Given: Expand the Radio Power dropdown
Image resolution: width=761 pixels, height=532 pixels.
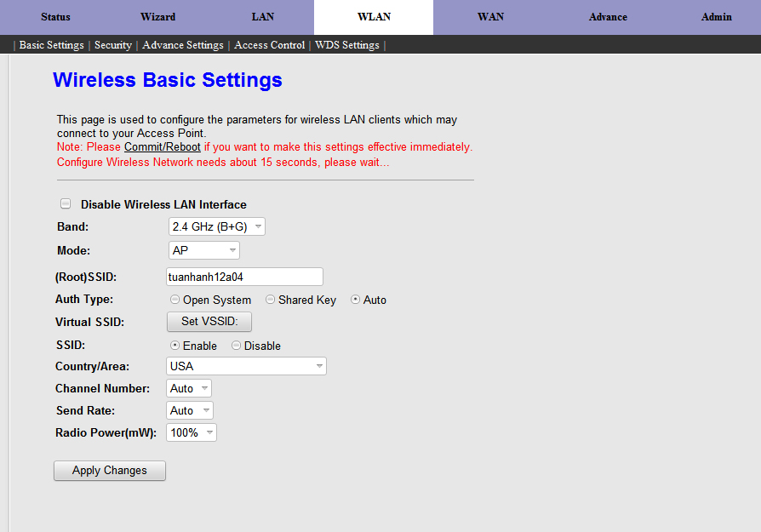Looking at the screenshot, I should click(192, 432).
